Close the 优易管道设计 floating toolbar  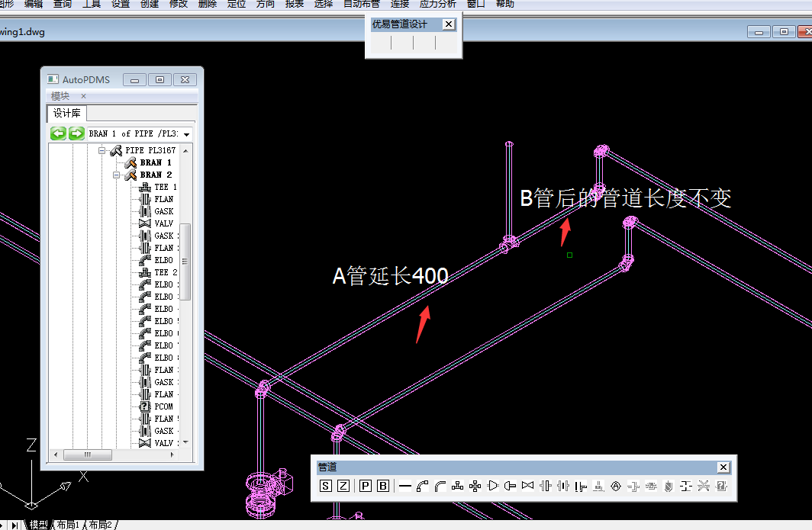(449, 24)
